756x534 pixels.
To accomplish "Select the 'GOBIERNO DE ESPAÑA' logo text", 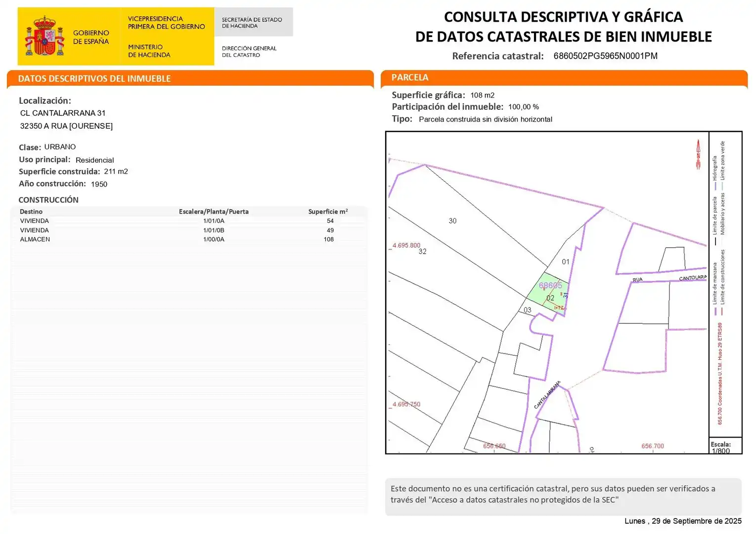I will tap(91, 37).
